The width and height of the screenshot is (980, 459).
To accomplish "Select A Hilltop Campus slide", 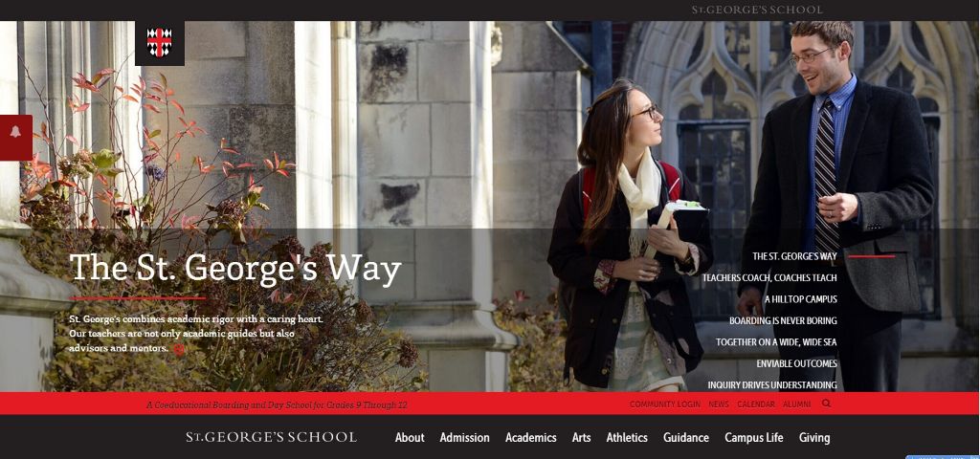I will point(801,299).
